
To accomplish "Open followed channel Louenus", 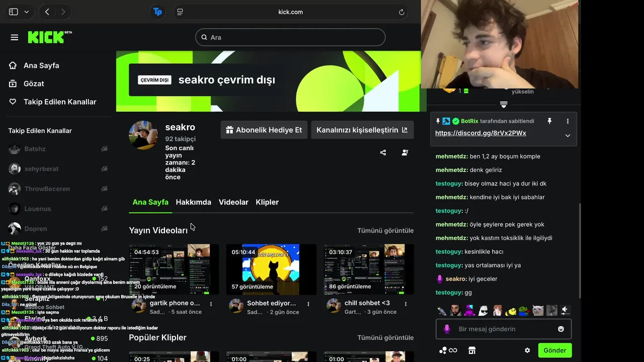I will click(x=38, y=209).
